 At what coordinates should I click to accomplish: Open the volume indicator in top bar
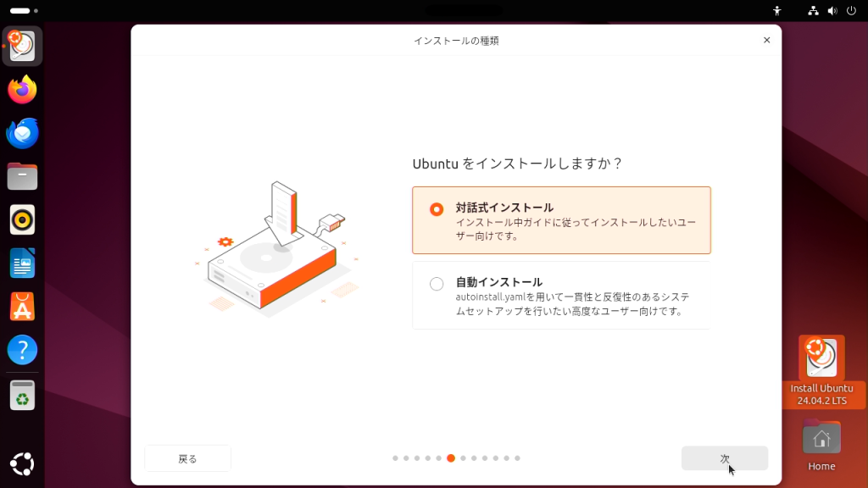(832, 10)
